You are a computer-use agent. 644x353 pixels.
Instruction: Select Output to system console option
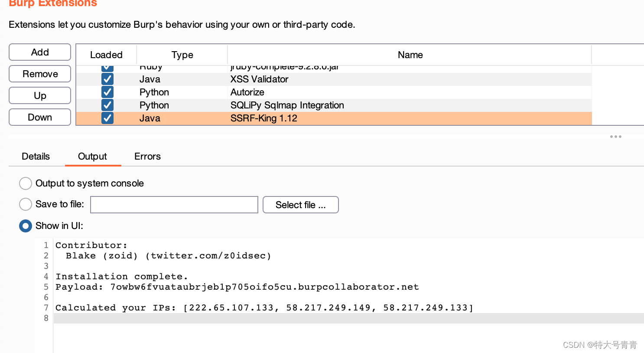coord(26,183)
